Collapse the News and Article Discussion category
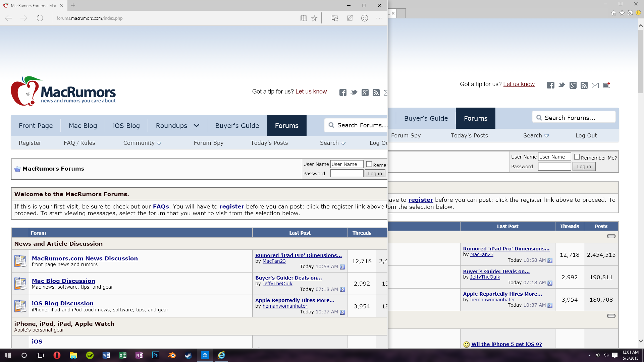The image size is (644, 362). pos(611,236)
